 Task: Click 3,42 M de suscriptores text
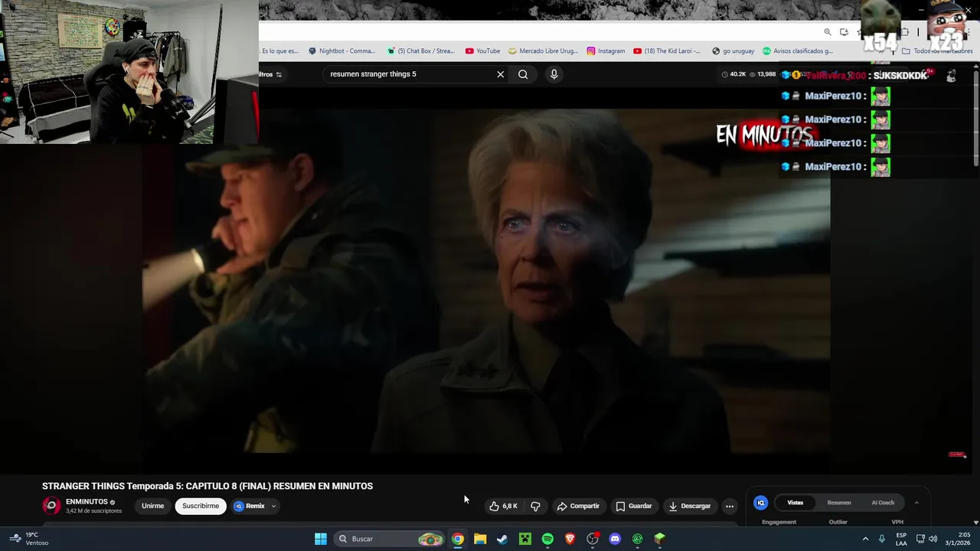point(93,511)
